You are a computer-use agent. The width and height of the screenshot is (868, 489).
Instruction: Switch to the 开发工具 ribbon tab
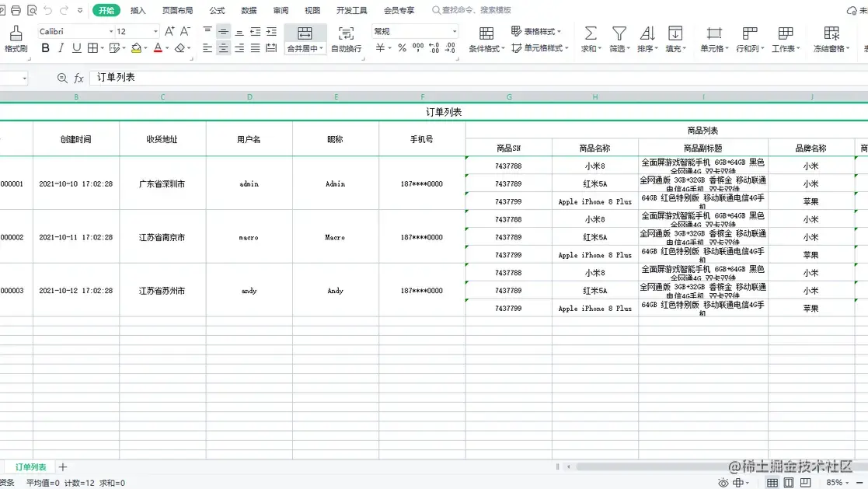pyautogui.click(x=351, y=10)
